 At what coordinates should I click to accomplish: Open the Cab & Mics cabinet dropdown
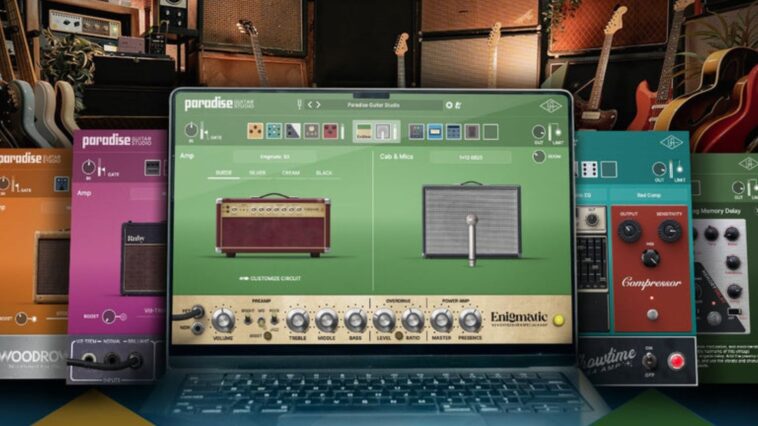tap(470, 157)
